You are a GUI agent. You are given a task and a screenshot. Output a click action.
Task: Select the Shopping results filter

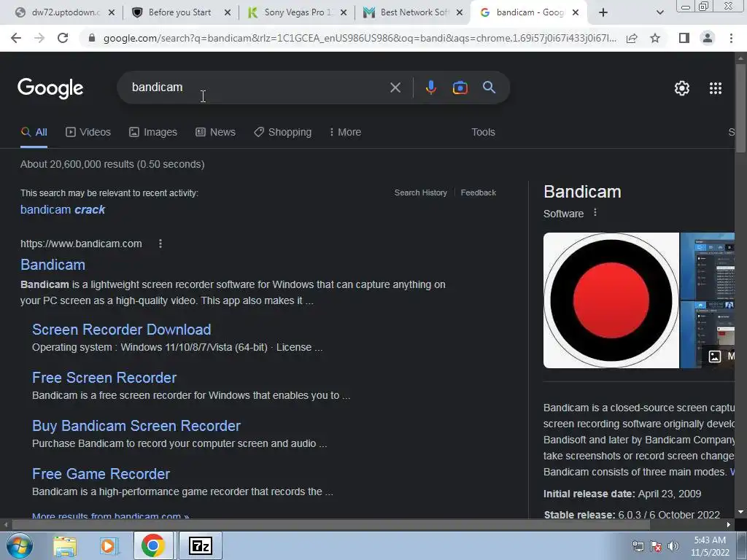[282, 133]
